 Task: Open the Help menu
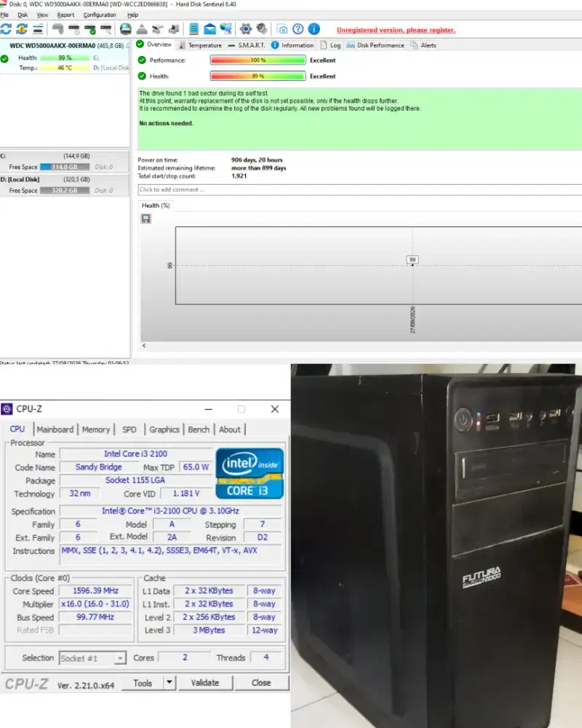[x=132, y=15]
